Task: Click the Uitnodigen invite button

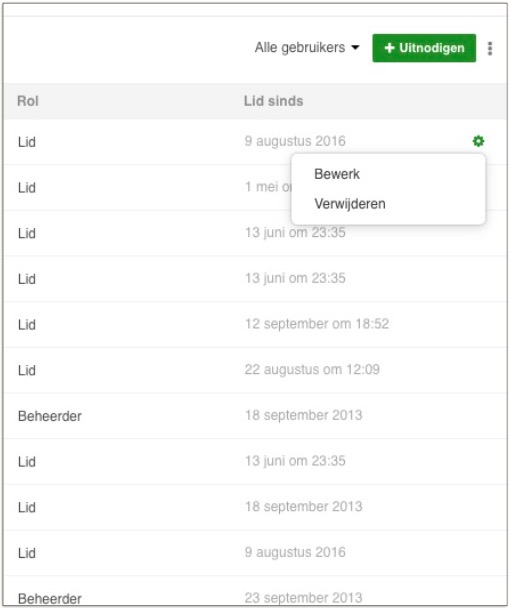Action: [x=424, y=48]
